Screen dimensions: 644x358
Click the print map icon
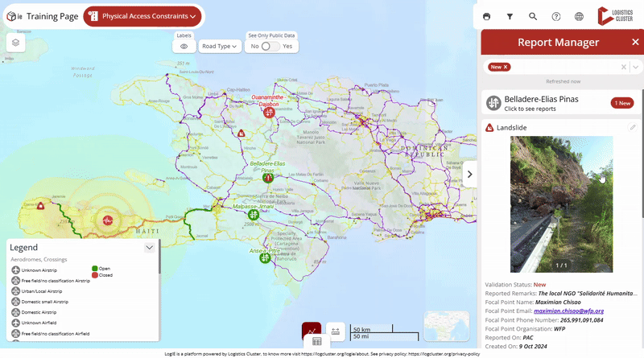point(487,16)
